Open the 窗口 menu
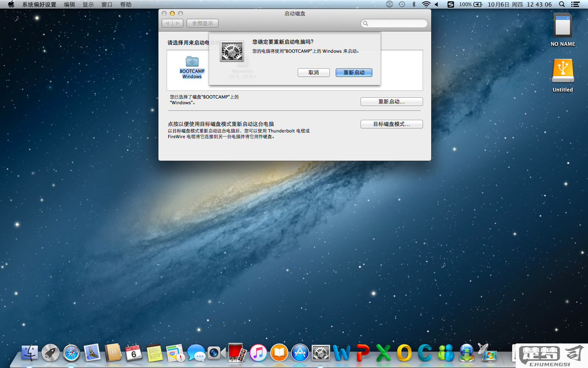 click(x=107, y=4)
